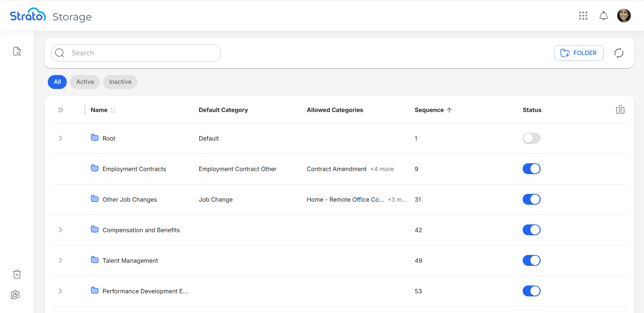
Task: Open the apps grid launcher icon
Action: tap(583, 16)
